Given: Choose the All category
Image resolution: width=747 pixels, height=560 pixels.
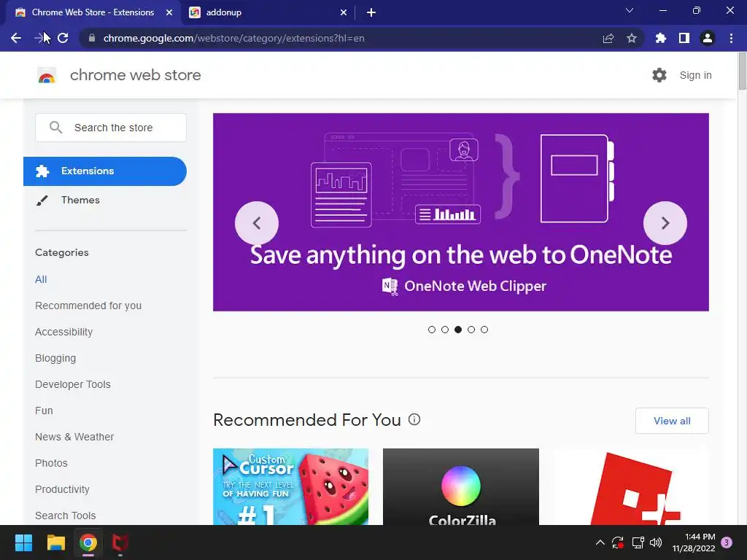Looking at the screenshot, I should click(x=41, y=279).
